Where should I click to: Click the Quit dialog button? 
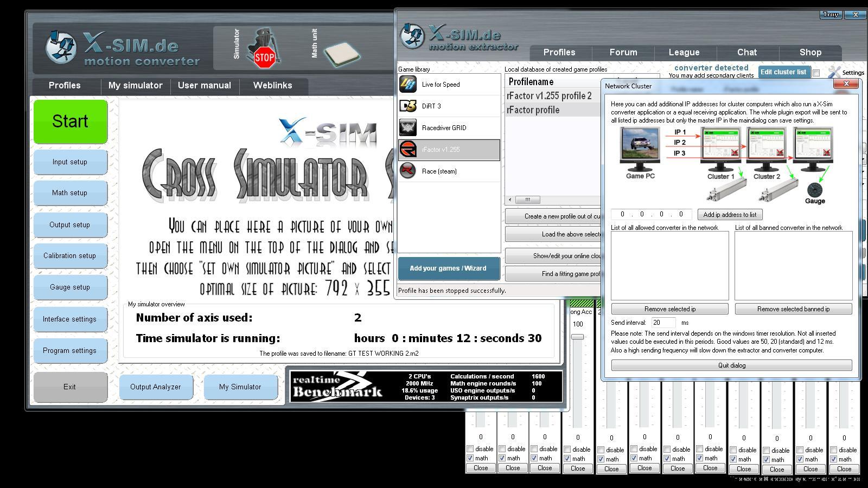point(732,365)
